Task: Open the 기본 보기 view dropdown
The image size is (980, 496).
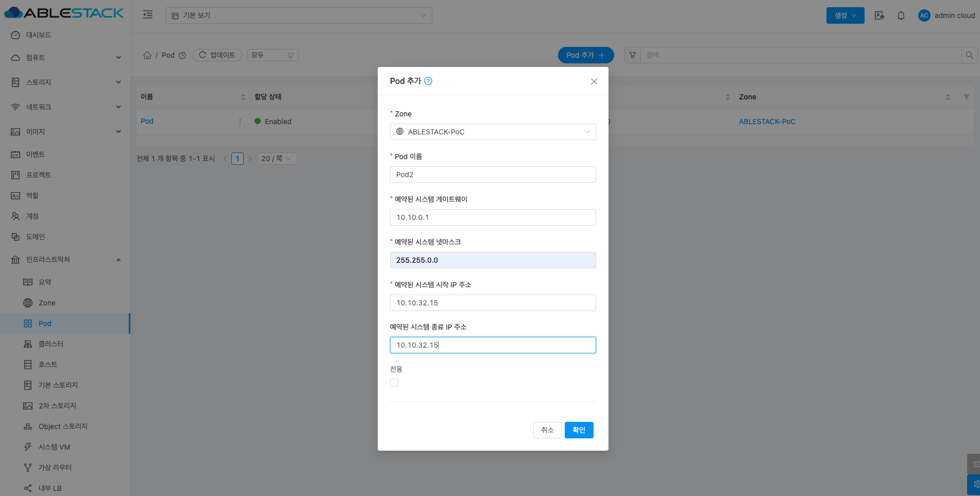Action: coord(298,15)
